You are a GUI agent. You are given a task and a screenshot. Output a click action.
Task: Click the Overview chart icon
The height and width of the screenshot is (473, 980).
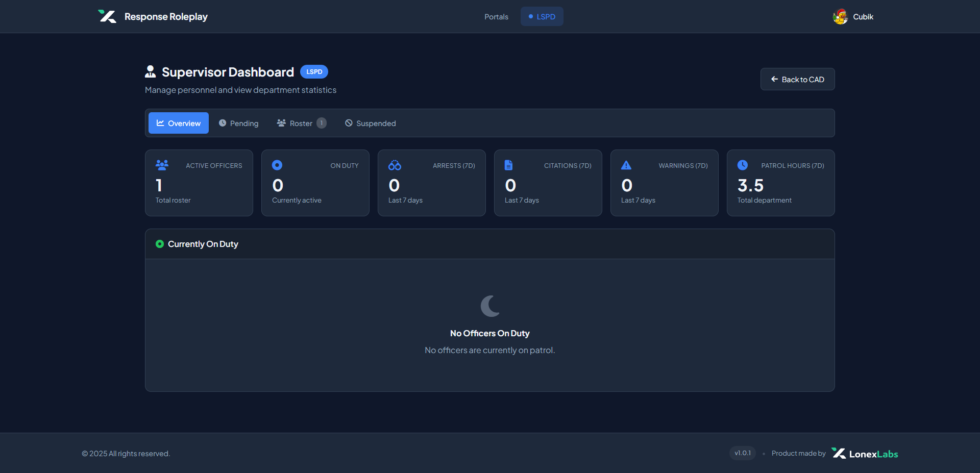tap(160, 123)
